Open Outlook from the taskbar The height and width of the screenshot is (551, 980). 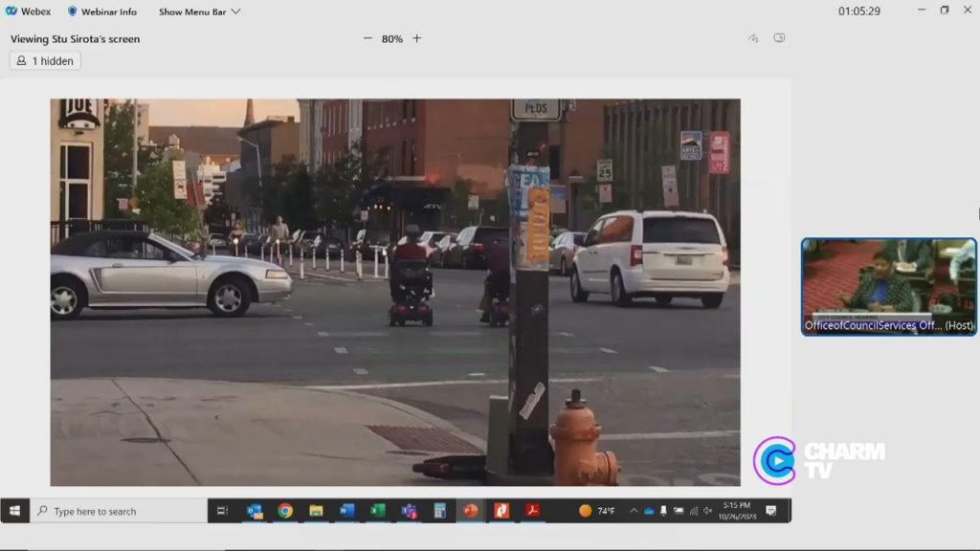click(255, 511)
